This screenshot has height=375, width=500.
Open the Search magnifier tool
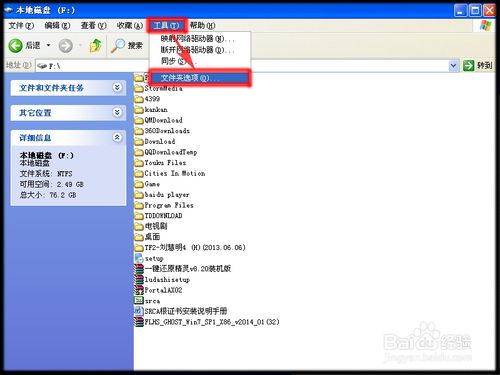[x=118, y=45]
